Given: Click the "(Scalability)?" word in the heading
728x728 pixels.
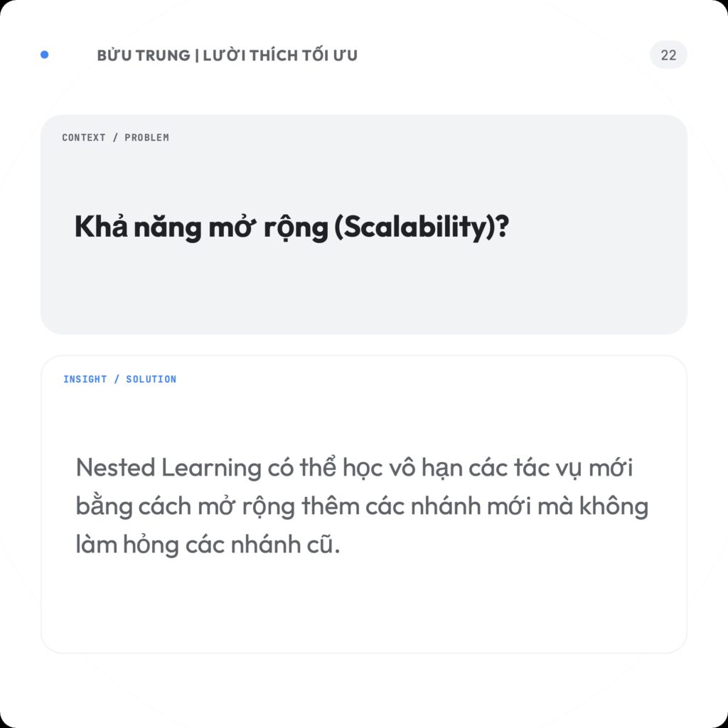Looking at the screenshot, I should [x=421, y=227].
